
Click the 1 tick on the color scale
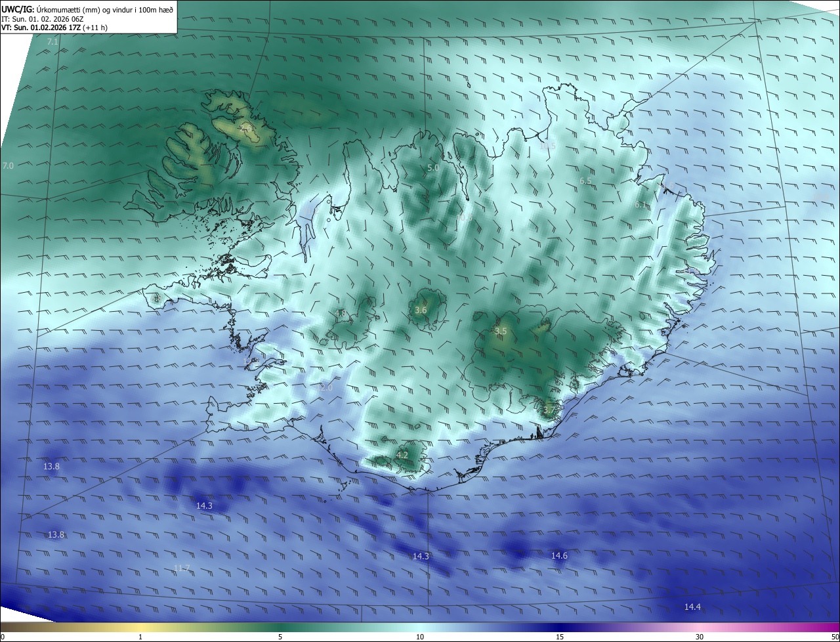pyautogui.click(x=140, y=637)
